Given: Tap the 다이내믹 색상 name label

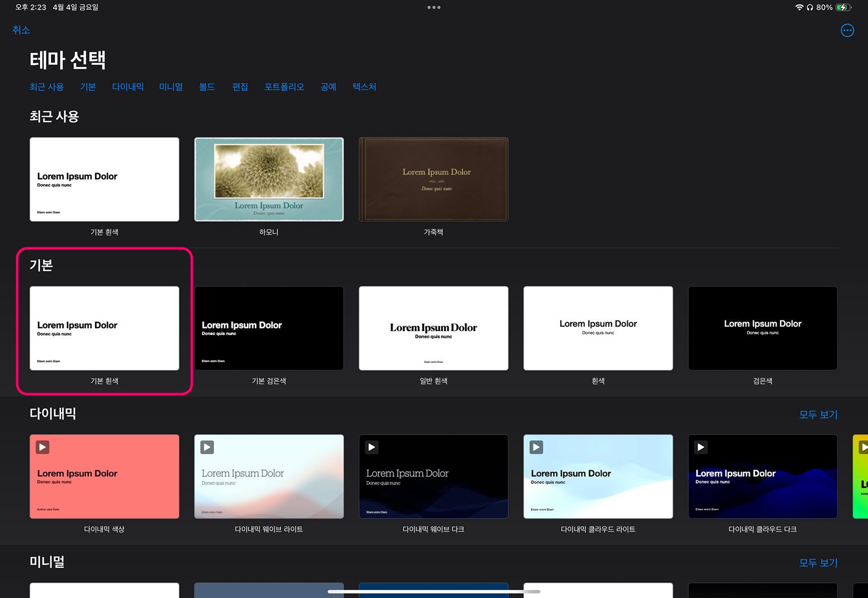Looking at the screenshot, I should click(104, 529).
